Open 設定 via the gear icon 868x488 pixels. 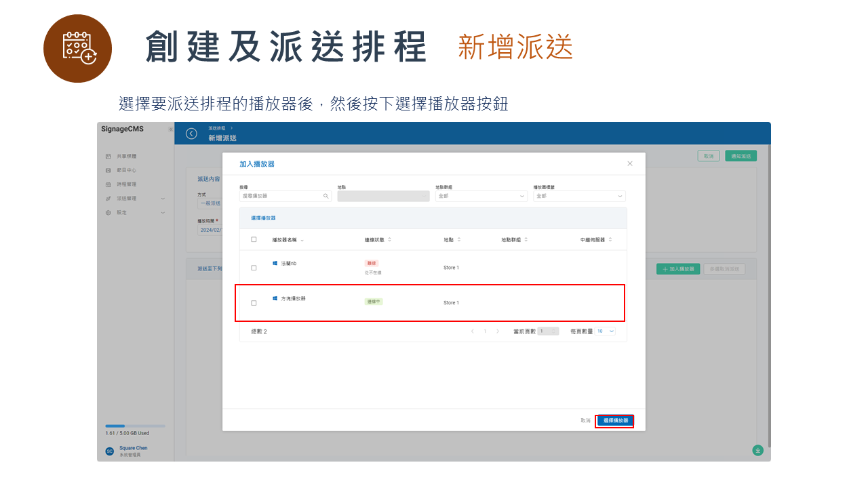[x=108, y=212]
